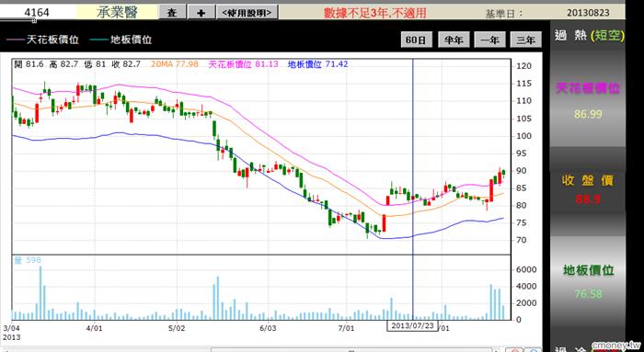Click the 收盤價 side panel label
The width and height of the screenshot is (644, 352).
click(x=588, y=180)
